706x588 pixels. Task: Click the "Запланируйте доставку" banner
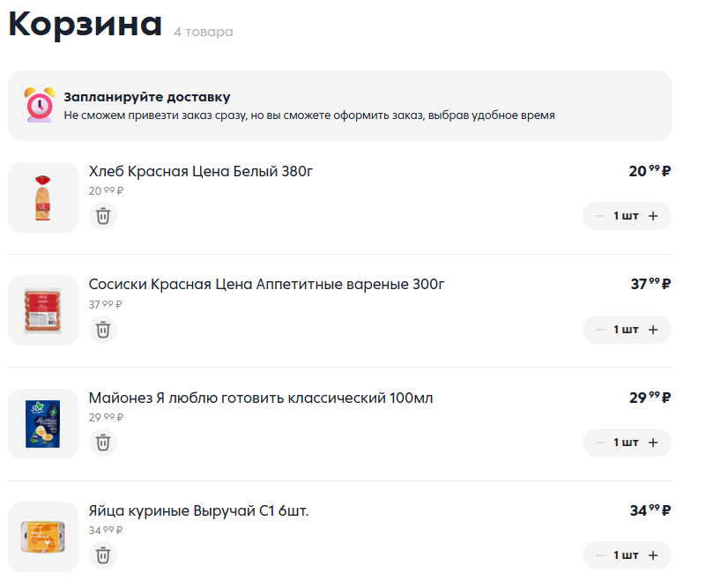coord(339,106)
